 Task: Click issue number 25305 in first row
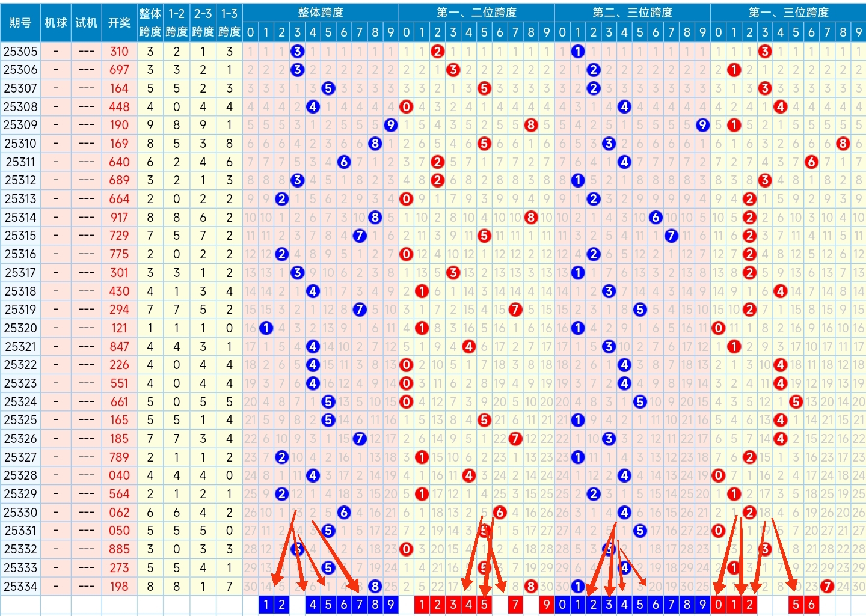(x=20, y=52)
